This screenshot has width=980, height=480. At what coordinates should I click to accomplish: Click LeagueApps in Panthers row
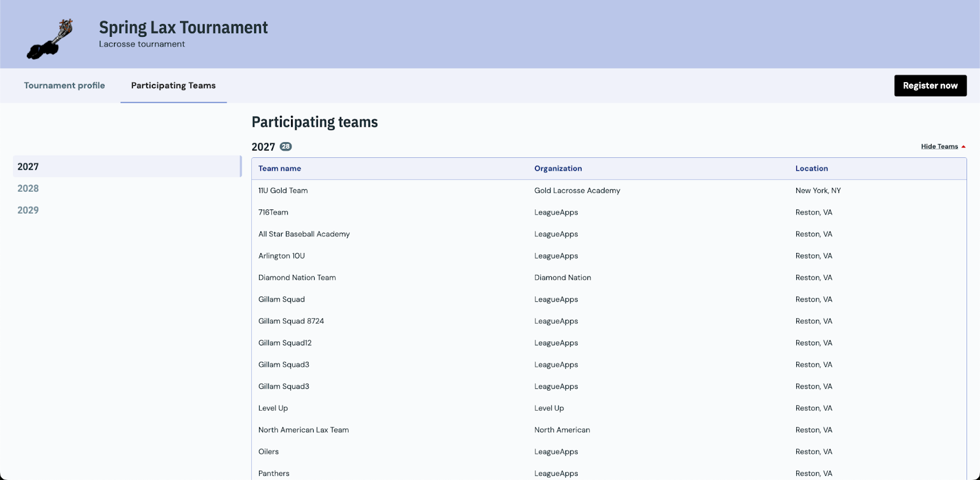556,473
